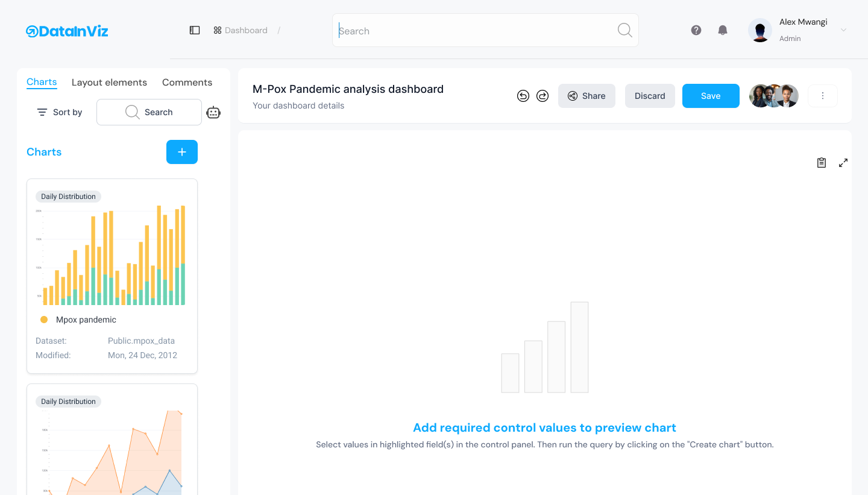This screenshot has height=495, width=868.
Task: Open the Sort by dropdown
Action: [58, 112]
